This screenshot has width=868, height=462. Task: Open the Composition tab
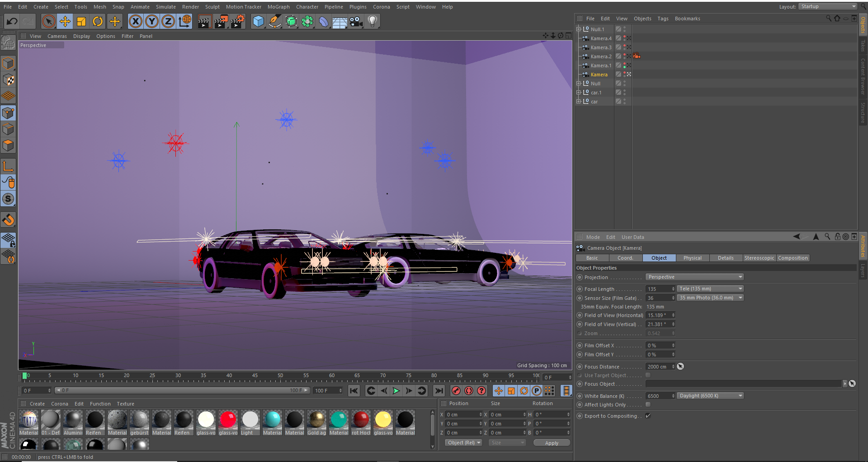793,258
